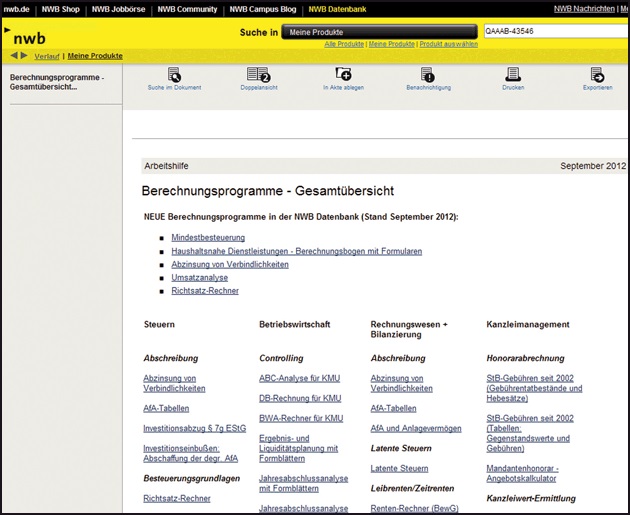
Task: Open the Doppelansicht view icon
Action: (x=258, y=75)
